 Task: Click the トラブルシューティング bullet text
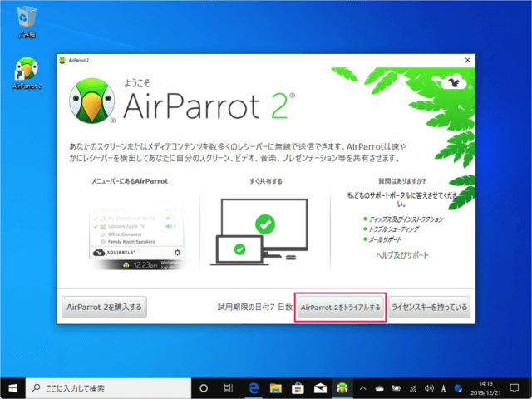(393, 229)
